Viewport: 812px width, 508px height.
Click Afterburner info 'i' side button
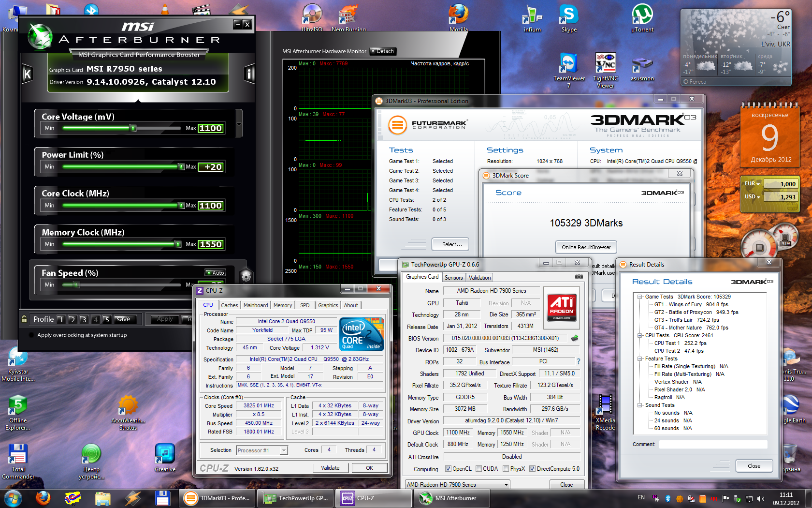click(249, 74)
